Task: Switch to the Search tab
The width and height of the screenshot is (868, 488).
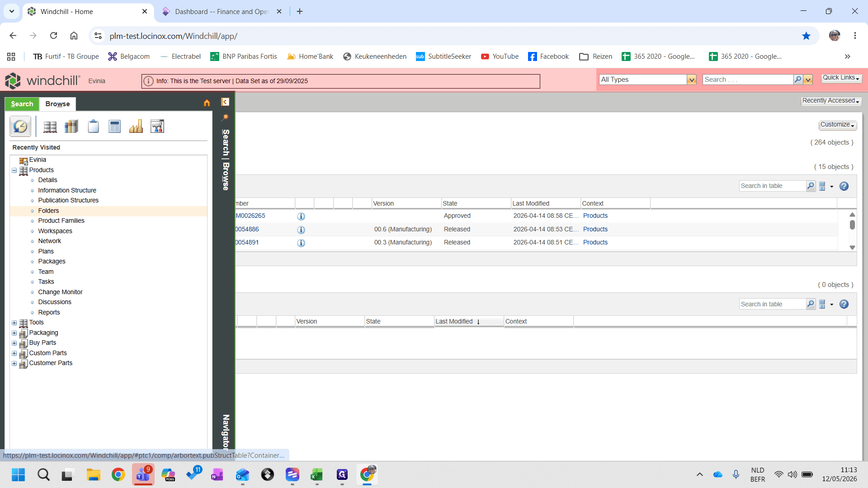Action: pyautogui.click(x=22, y=104)
